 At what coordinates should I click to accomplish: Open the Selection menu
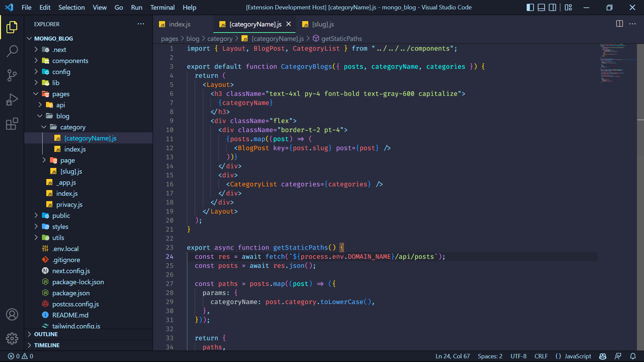point(71,7)
